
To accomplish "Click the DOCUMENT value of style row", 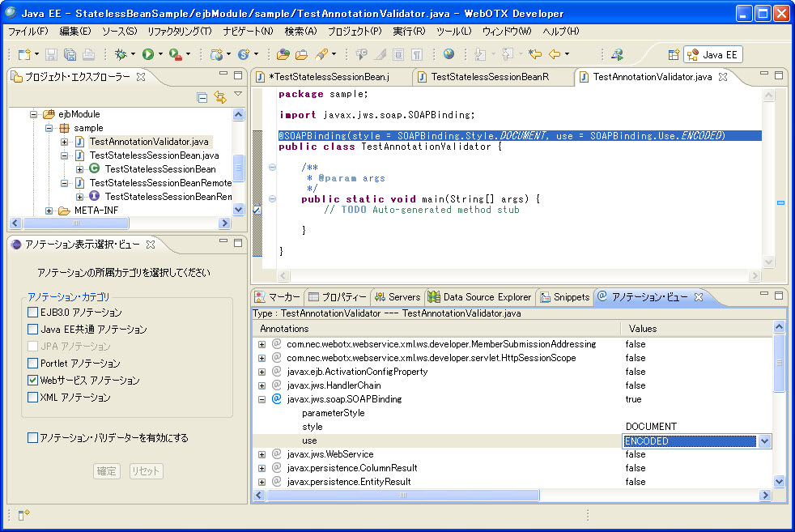I will pyautogui.click(x=651, y=427).
